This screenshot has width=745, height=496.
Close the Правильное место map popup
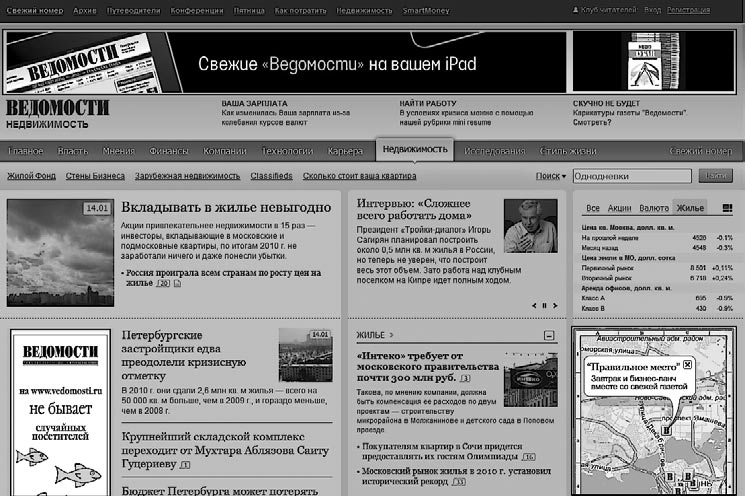pyautogui.click(x=687, y=364)
